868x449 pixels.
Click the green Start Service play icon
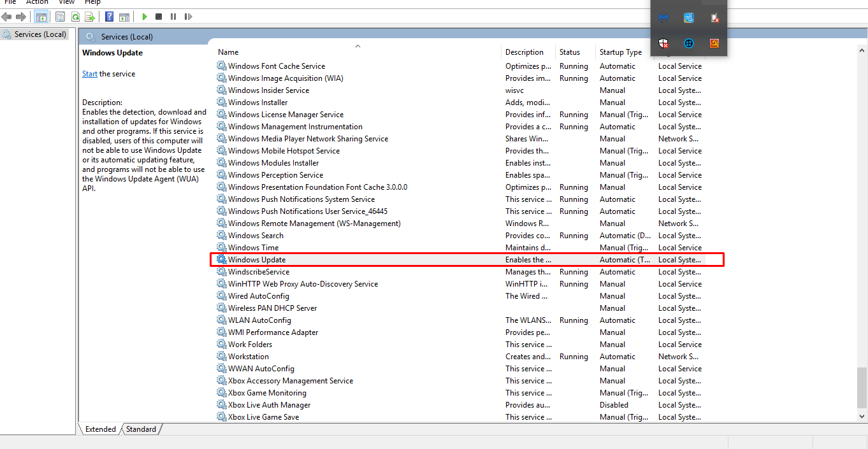(145, 17)
